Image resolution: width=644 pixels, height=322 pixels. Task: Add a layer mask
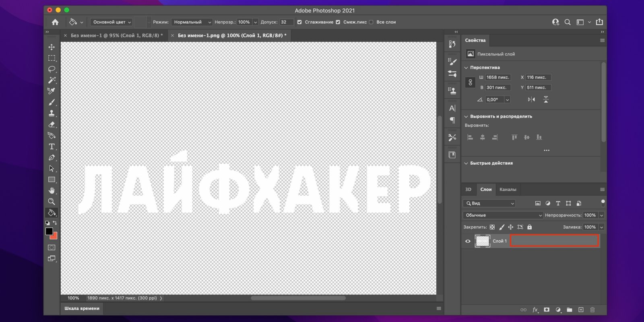click(x=547, y=310)
